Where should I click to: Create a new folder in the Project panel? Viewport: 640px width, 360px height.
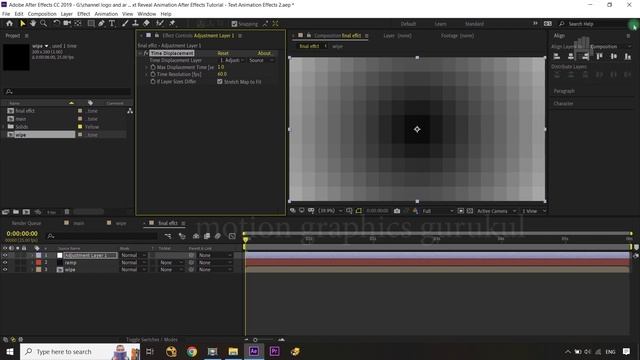pos(16,212)
